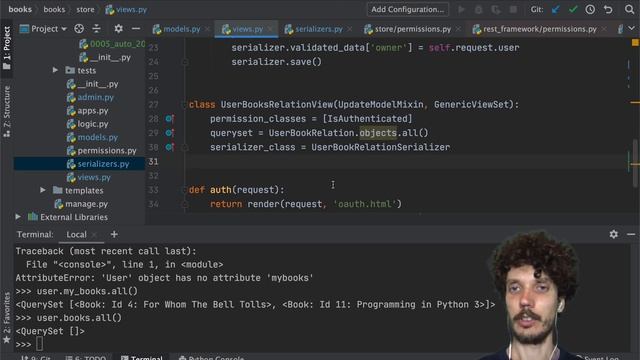
Task: Click the Debug bug icon
Action: click(478, 9)
